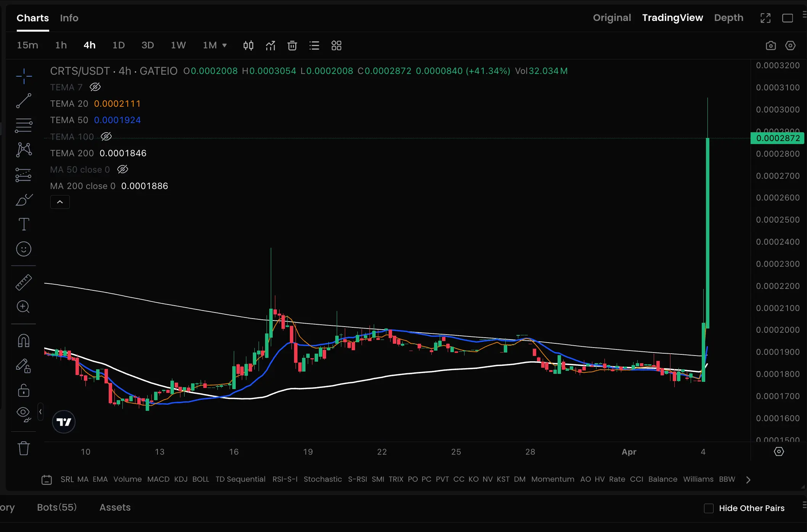807x532 pixels.
Task: Click the 0.0002872 current price label
Action: tap(777, 138)
